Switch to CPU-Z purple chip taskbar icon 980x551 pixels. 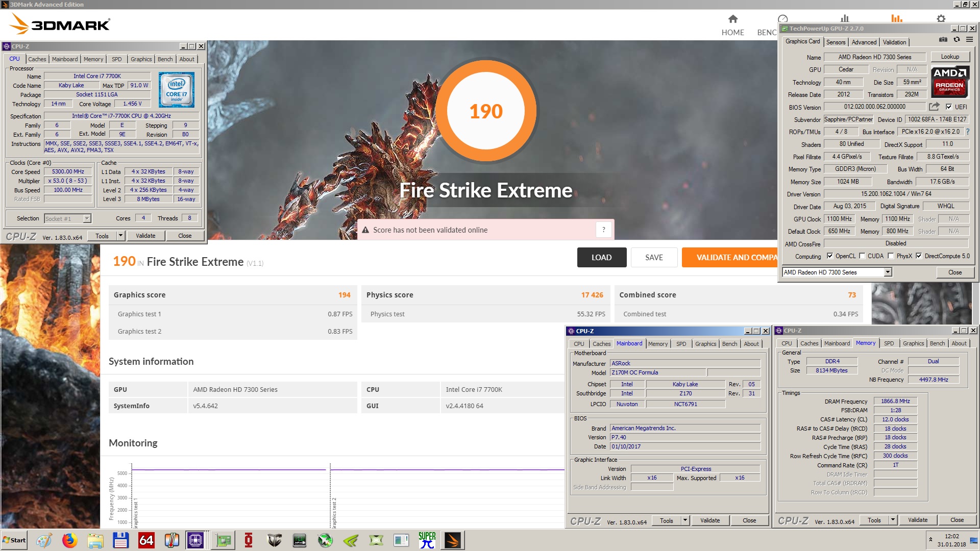pyautogui.click(x=195, y=540)
